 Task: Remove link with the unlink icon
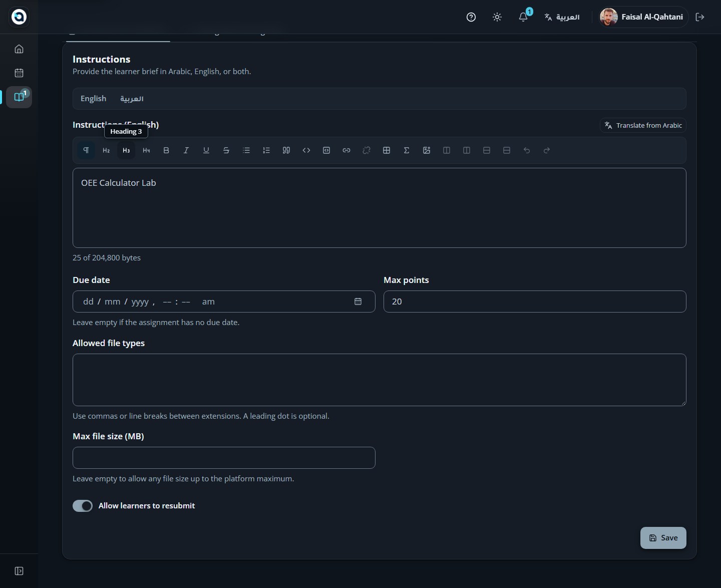(x=367, y=150)
